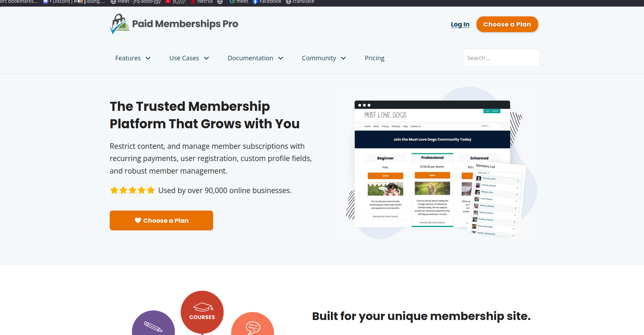
Task: Open the Netflix bookmark
Action: click(x=202, y=2)
